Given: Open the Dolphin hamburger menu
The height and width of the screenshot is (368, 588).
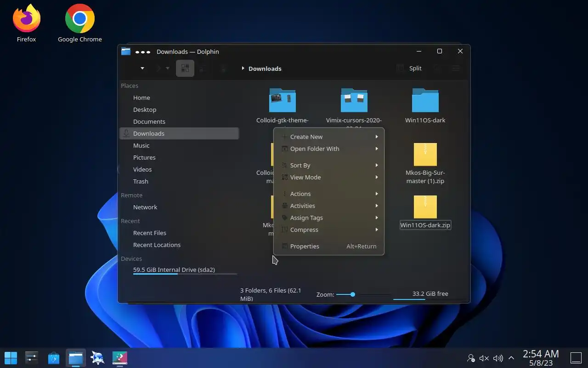Looking at the screenshot, I should tap(456, 69).
